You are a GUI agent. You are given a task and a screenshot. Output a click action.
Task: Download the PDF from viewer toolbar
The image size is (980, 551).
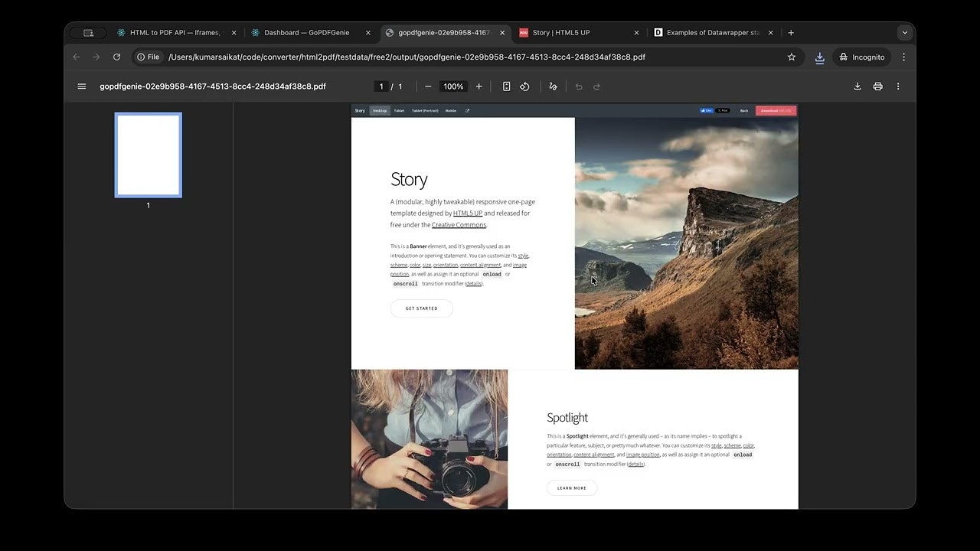(x=857, y=86)
